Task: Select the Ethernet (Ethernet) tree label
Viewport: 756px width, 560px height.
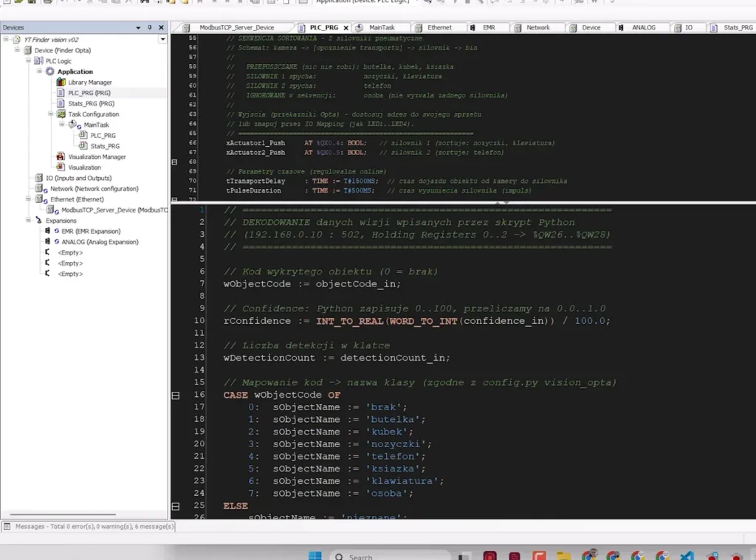Action: click(x=77, y=199)
